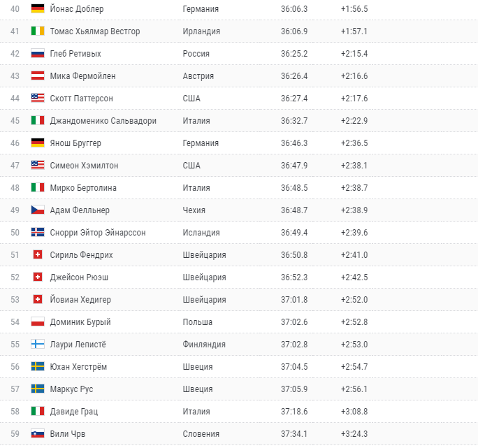Screen dimensions: 478x448
Task: Click the Finnish flag beside Лаури Лепистё
Action: pyautogui.click(x=38, y=345)
